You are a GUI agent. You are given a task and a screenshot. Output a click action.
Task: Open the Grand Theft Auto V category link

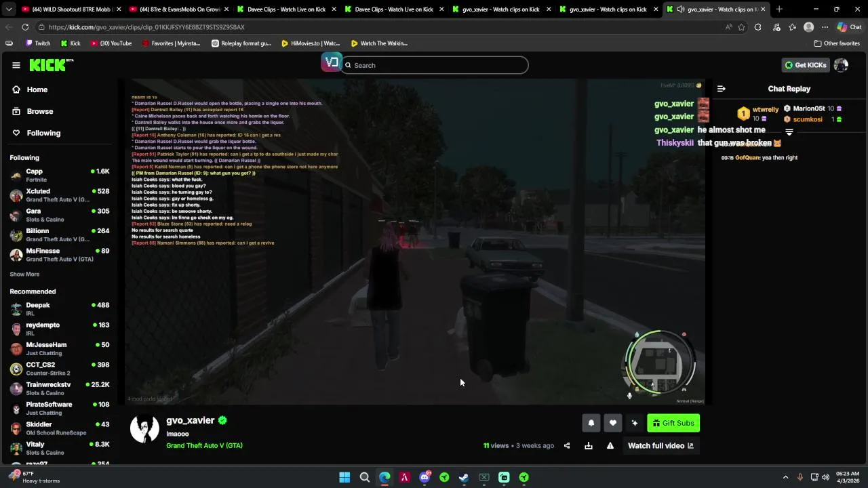click(x=204, y=445)
